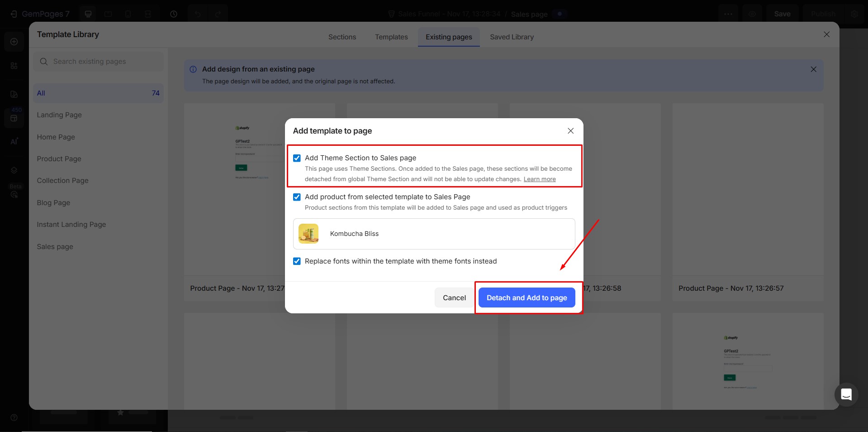
Task: Click the GemPages back exit icon
Action: point(14,14)
